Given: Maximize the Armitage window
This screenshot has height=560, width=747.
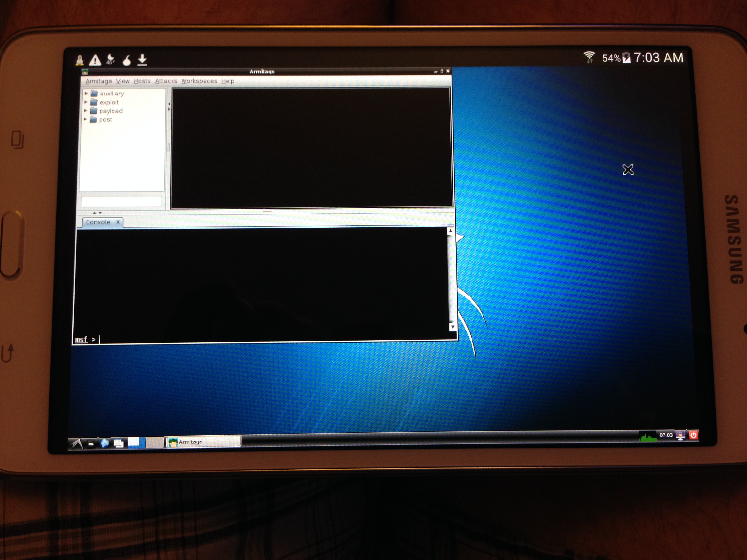Looking at the screenshot, I should click(x=442, y=71).
